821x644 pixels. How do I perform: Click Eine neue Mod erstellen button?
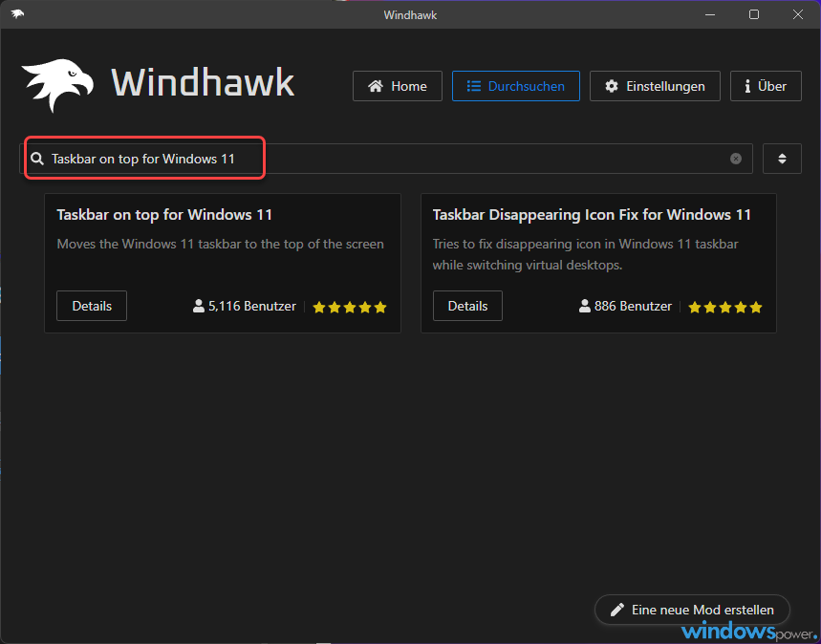point(692,610)
